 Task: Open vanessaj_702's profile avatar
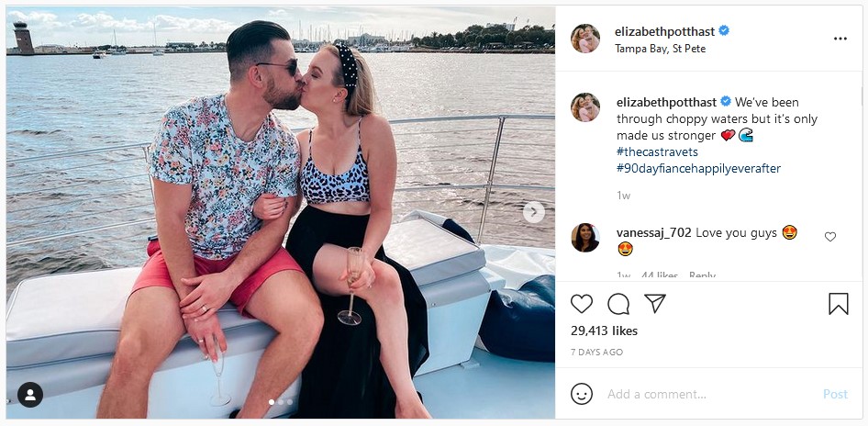[585, 238]
